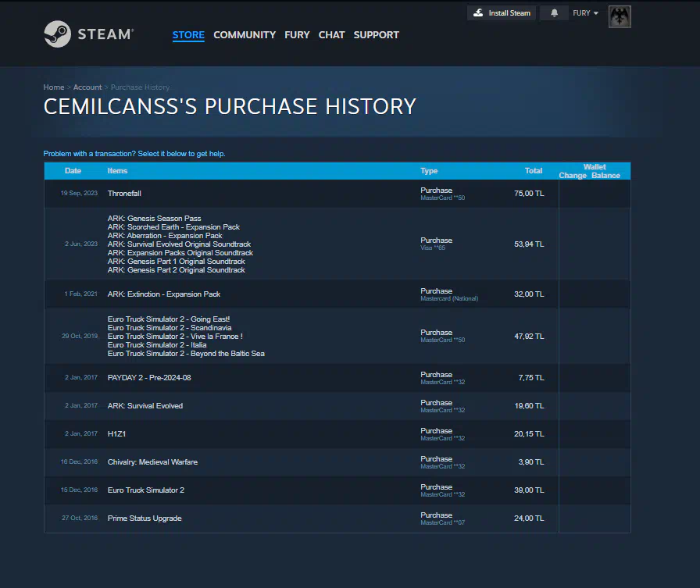This screenshot has width=700, height=588.
Task: Click the Total column header
Action: pyautogui.click(x=534, y=171)
